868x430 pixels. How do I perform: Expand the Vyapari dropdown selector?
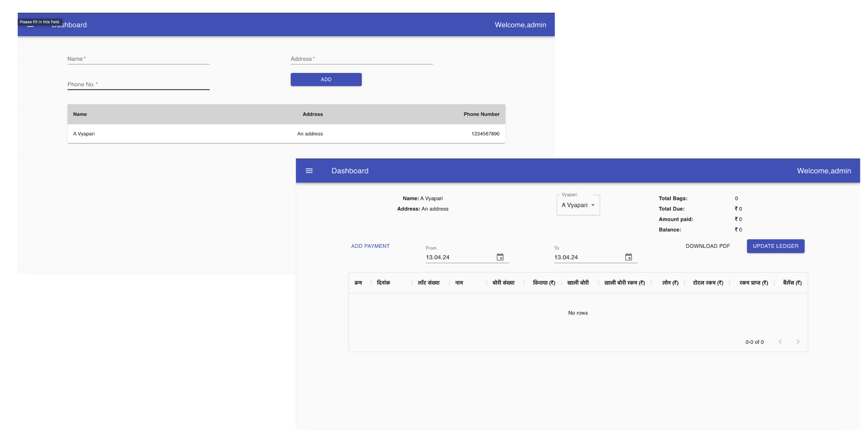tap(578, 205)
